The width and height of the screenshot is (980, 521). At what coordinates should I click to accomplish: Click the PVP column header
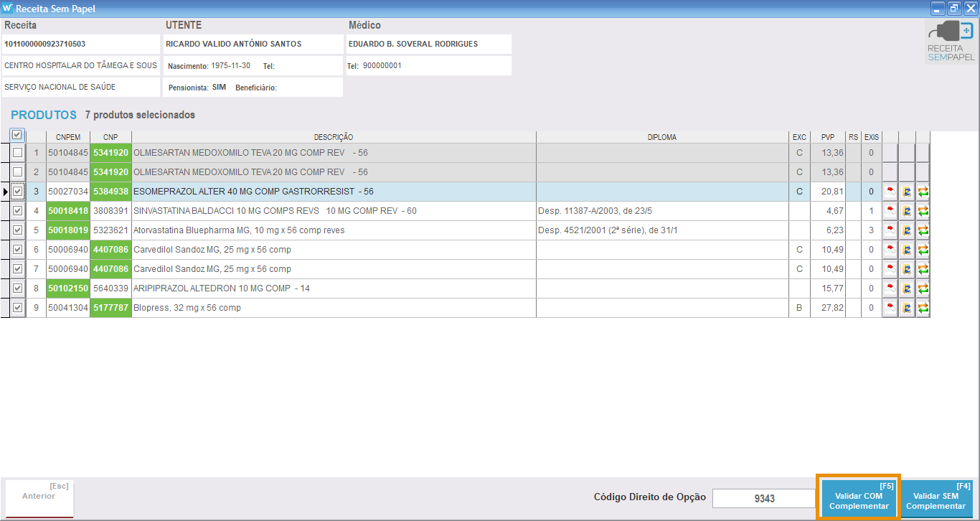[828, 137]
